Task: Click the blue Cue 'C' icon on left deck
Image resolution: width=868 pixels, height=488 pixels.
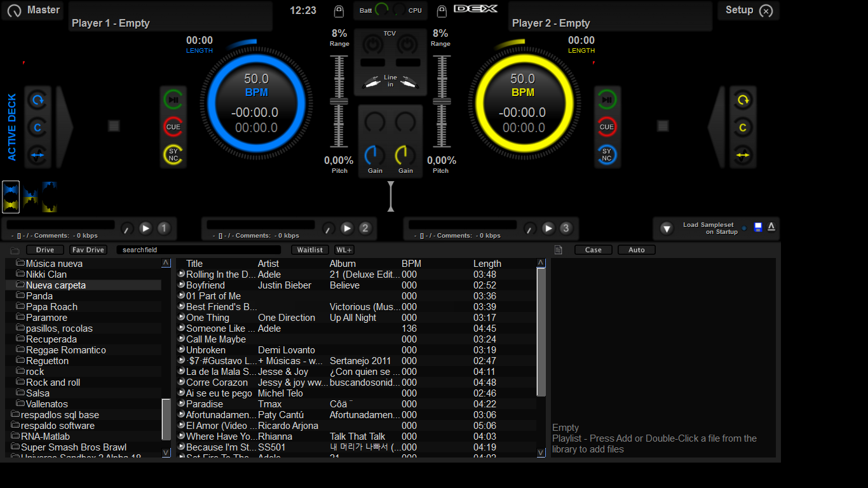Action: [37, 126]
